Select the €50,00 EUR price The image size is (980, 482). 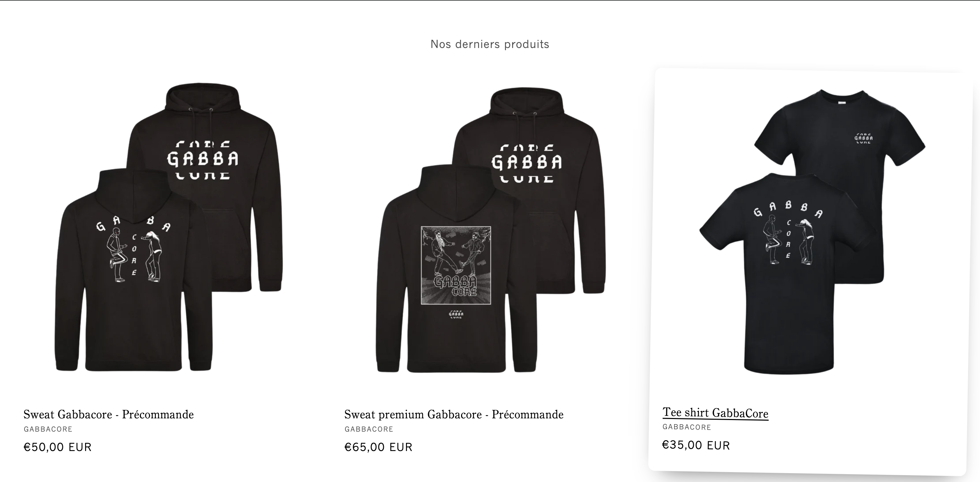pyautogui.click(x=58, y=447)
